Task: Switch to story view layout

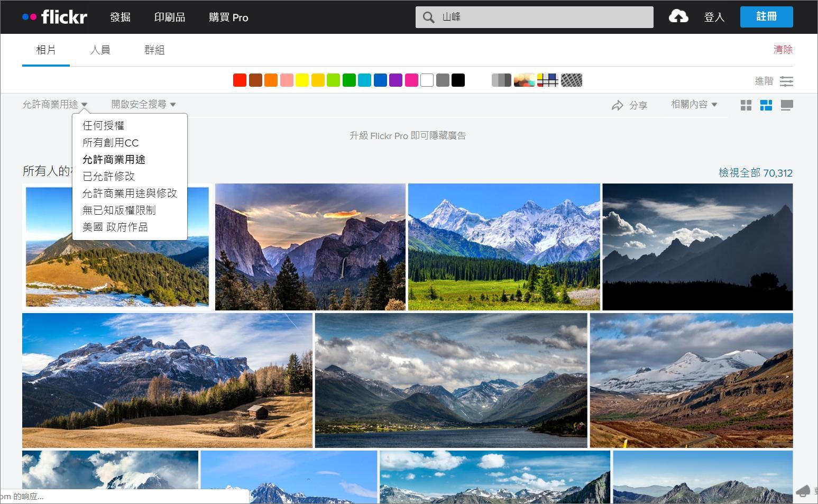Action: pyautogui.click(x=786, y=105)
